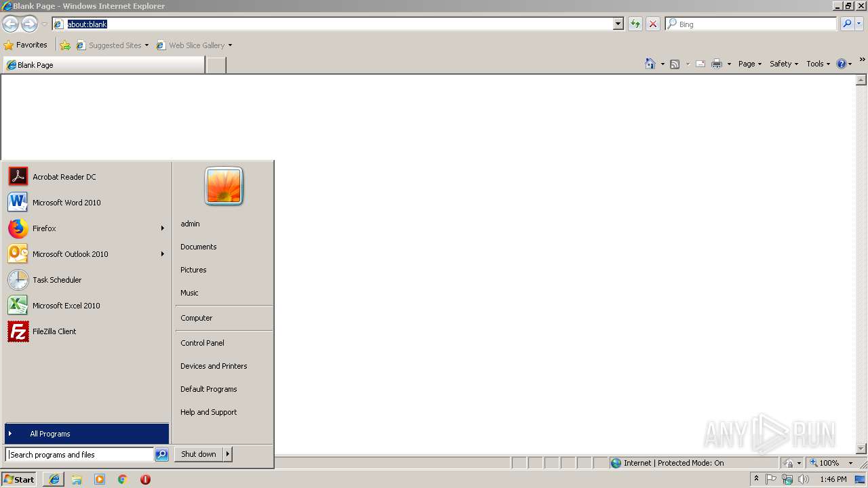Click the Search programs and files box
Screen dimensions: 868x488
(x=79, y=455)
